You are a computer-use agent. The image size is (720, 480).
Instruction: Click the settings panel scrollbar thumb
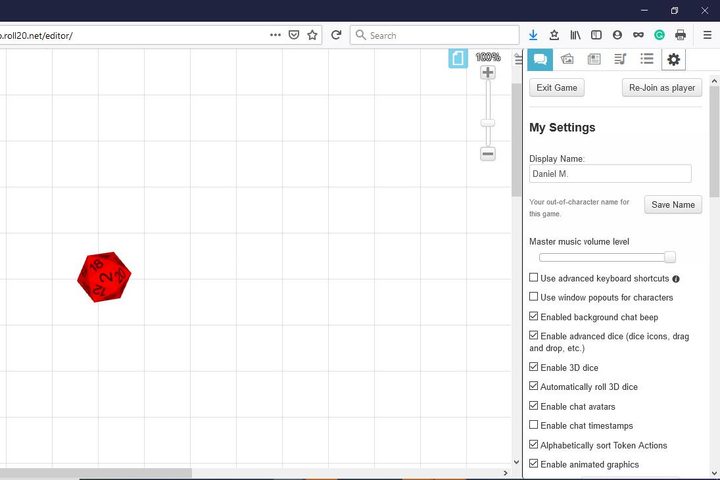tap(714, 141)
